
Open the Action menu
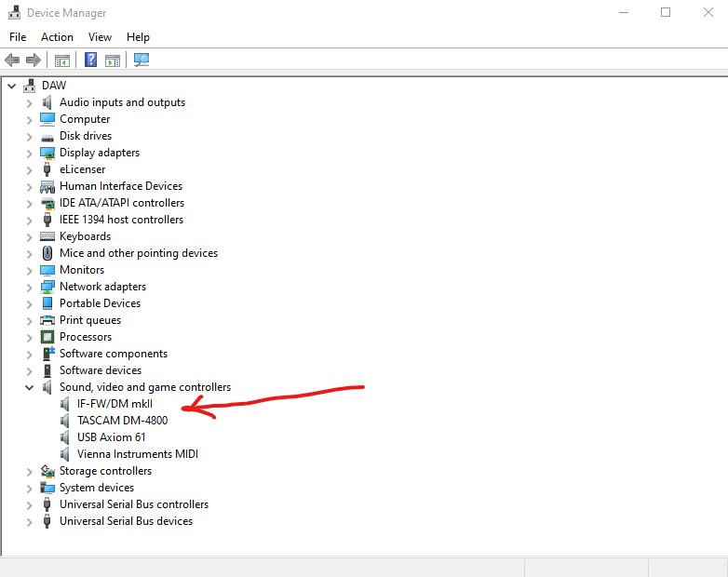(57, 37)
